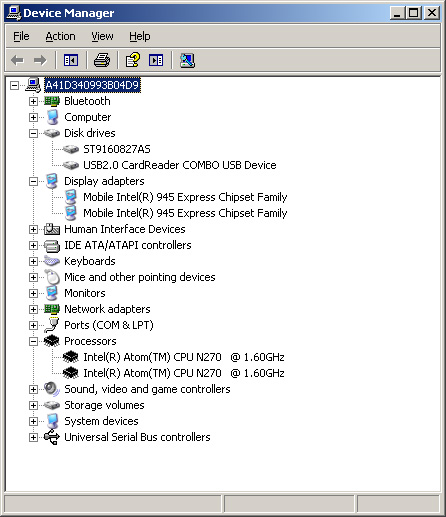Select the USB2.0 CardReader COMBO USB Device
The image size is (446, 517).
tap(180, 165)
